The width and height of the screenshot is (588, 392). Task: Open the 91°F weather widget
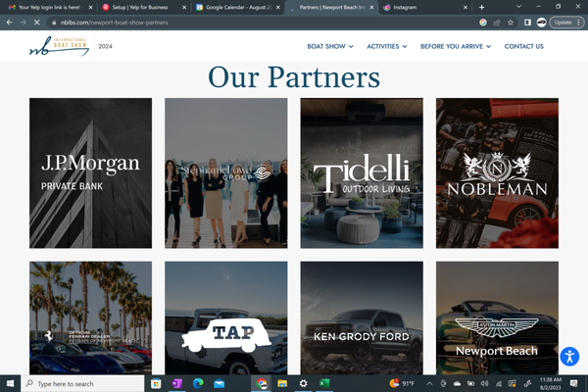402,383
